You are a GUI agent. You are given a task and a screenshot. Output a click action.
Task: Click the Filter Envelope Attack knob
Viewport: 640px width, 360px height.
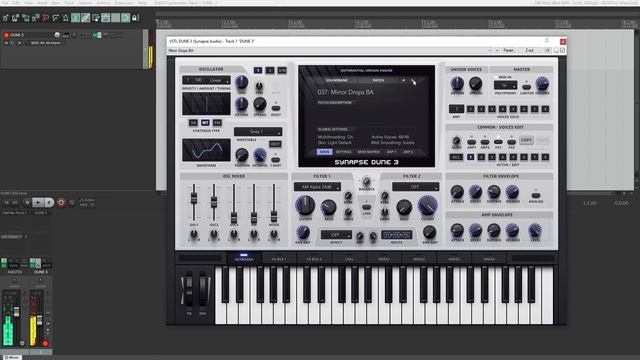(x=457, y=191)
